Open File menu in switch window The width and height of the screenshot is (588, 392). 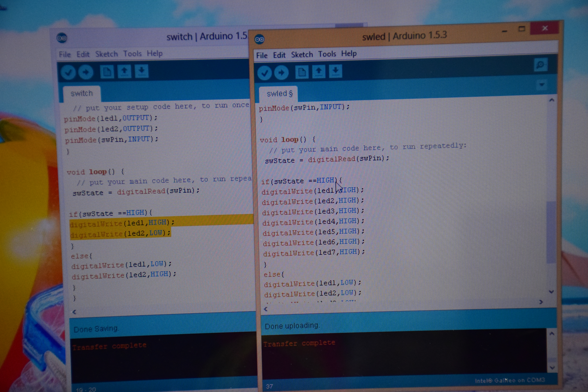[65, 54]
